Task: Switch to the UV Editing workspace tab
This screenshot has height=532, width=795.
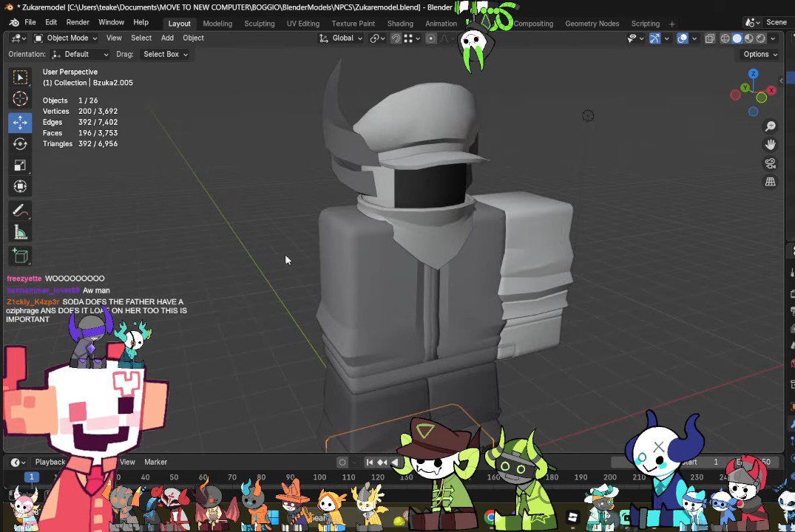Action: coord(302,24)
